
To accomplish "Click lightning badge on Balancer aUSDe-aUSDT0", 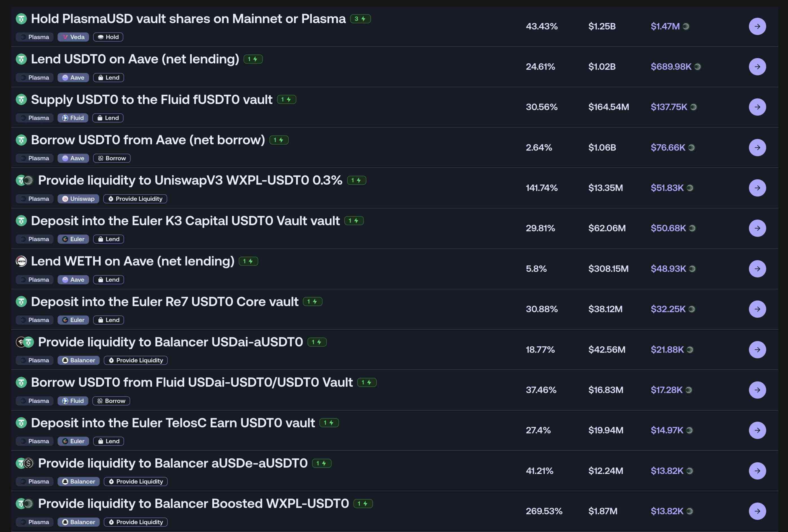I will 321,463.
